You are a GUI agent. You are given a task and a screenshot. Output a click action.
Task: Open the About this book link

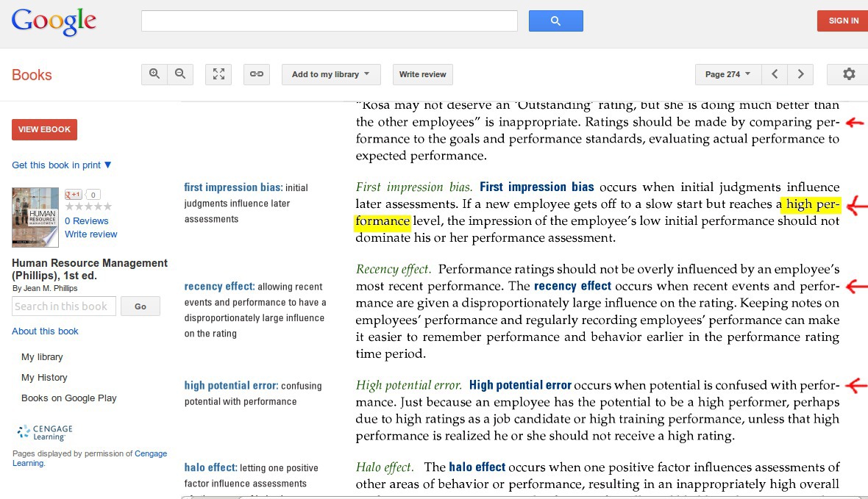coord(45,331)
